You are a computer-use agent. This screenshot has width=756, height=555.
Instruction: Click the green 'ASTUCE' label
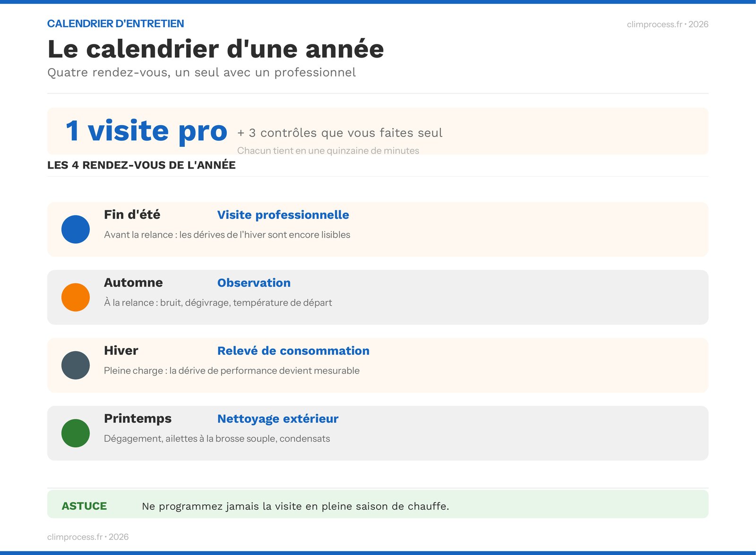pyautogui.click(x=84, y=506)
